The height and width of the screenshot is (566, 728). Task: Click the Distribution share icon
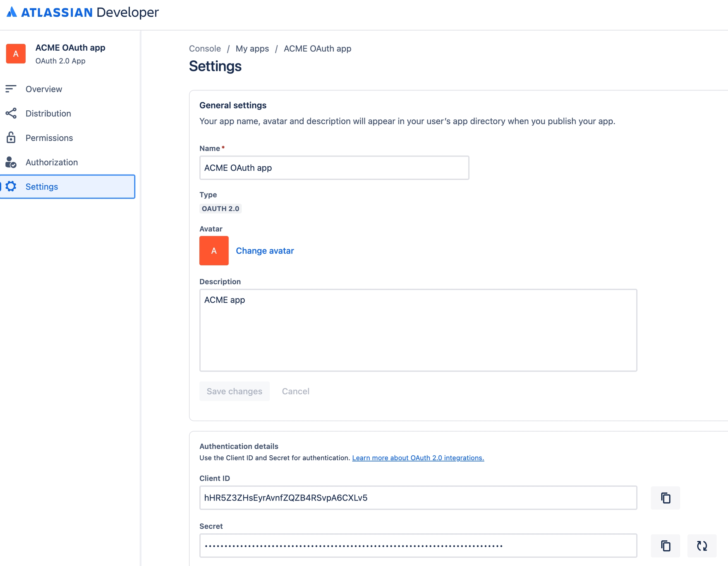(11, 114)
